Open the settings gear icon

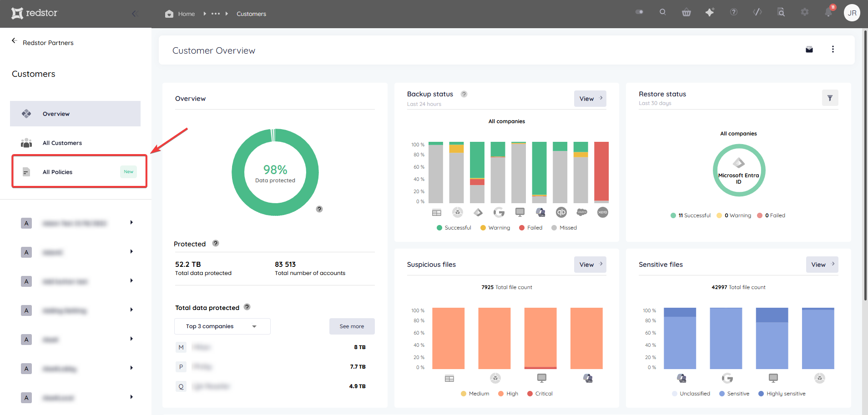(805, 12)
